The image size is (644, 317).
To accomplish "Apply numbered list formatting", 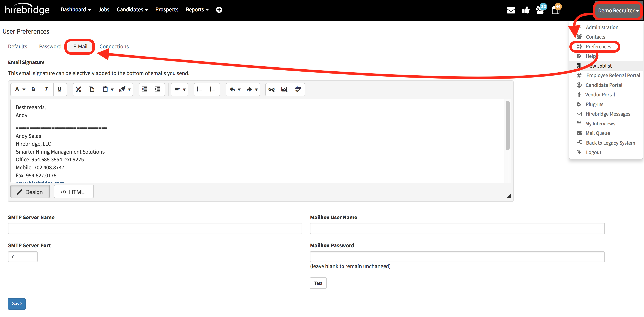I will [x=213, y=89].
